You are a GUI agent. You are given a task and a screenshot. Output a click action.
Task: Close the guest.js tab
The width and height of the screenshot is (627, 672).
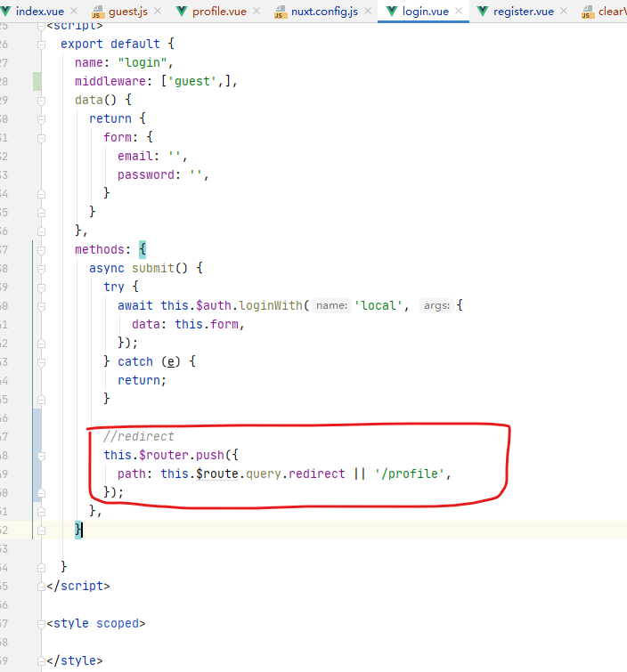click(x=158, y=12)
